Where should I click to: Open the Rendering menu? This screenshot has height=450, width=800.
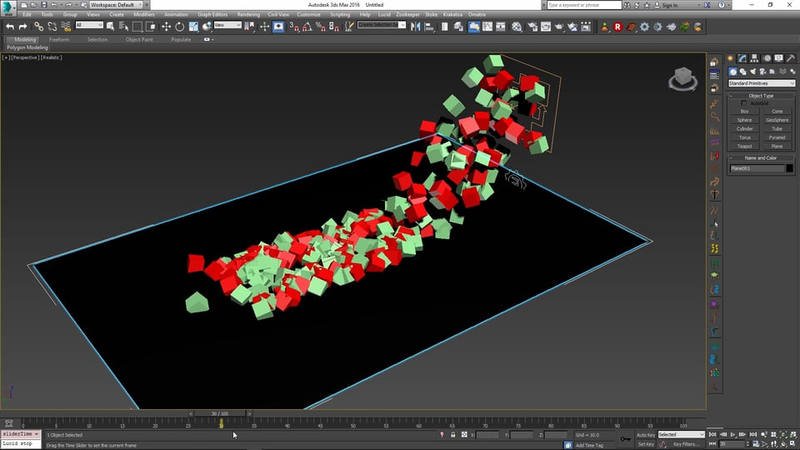coord(249,14)
